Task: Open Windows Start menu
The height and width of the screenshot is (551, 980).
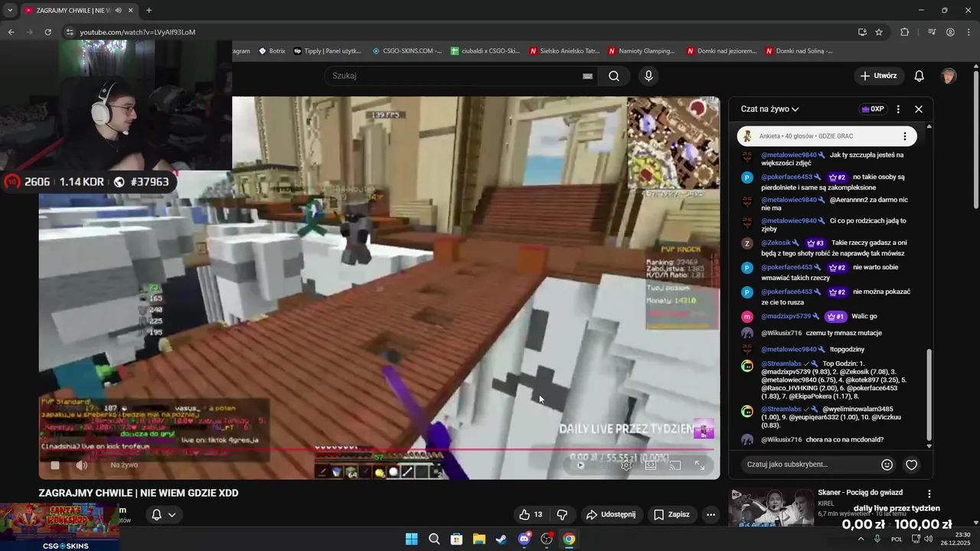Action: [x=411, y=539]
